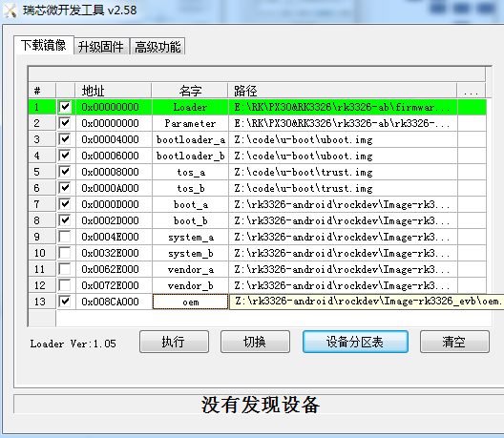504x438 pixels.
Task: Enable the vendor_b checkbox
Action: click(65, 285)
